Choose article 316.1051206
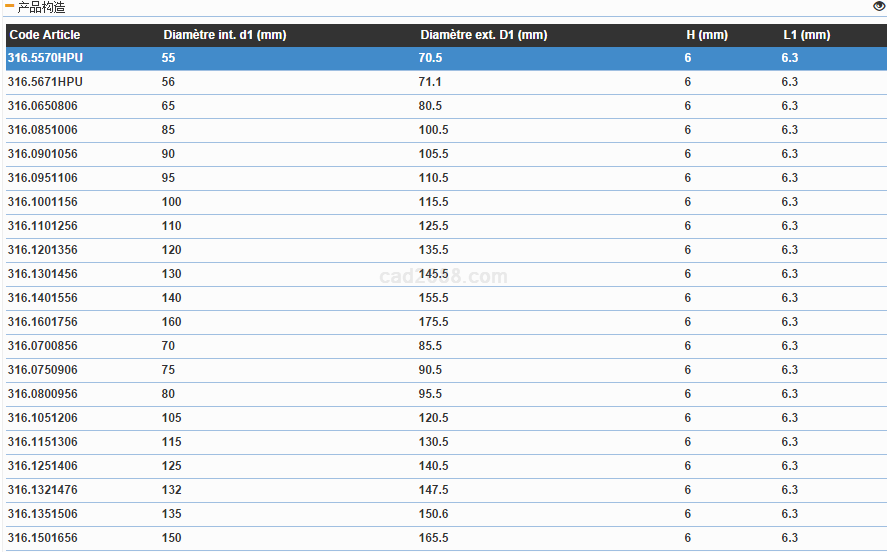887x552 pixels. click(x=42, y=418)
